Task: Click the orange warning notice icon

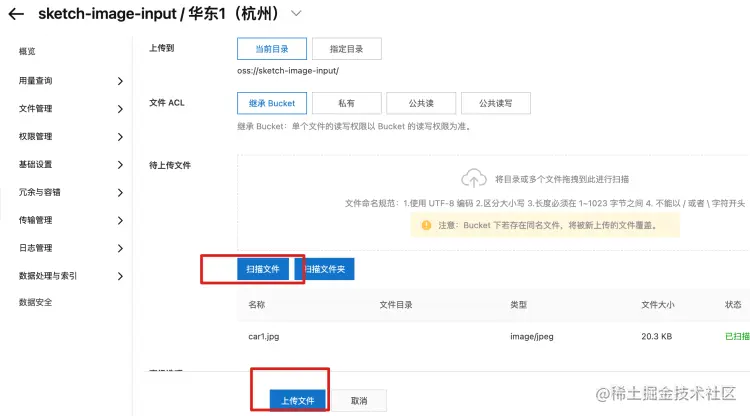Action: 426,225
